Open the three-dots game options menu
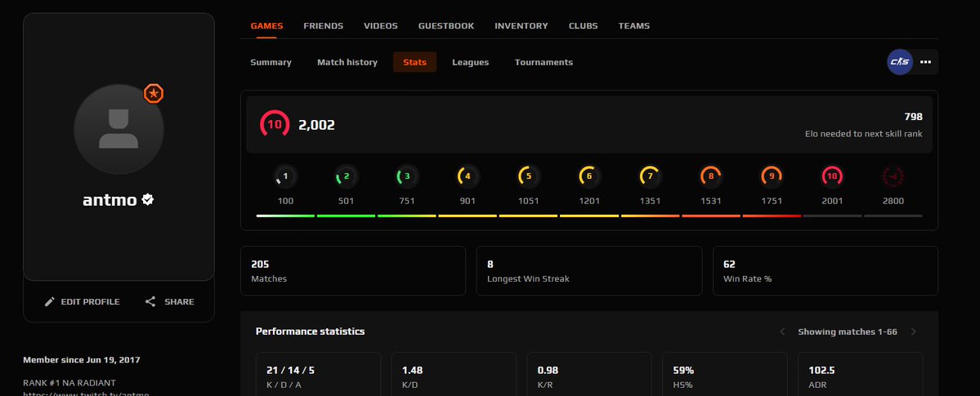Viewport: 980px width, 396px height. tap(925, 62)
